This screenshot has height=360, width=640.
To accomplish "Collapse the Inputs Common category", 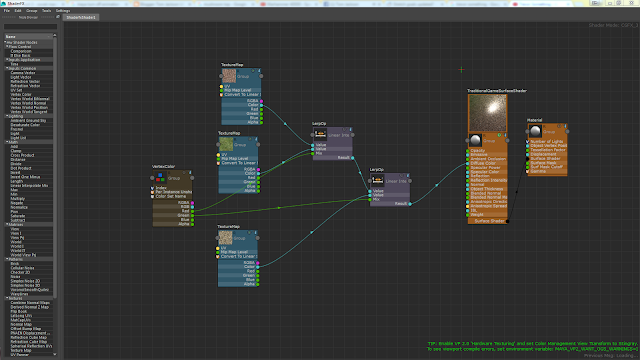I will click(7, 68).
